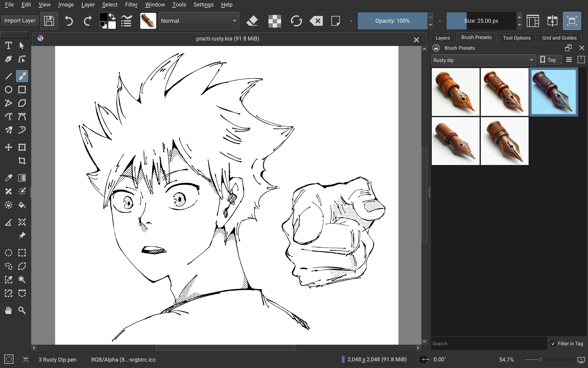Select the Crop tool

point(22,161)
